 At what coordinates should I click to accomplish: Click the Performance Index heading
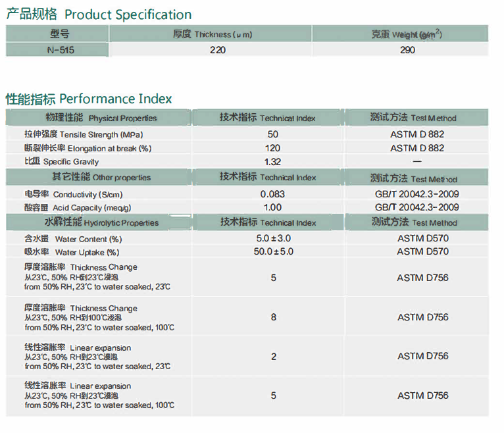(89, 99)
